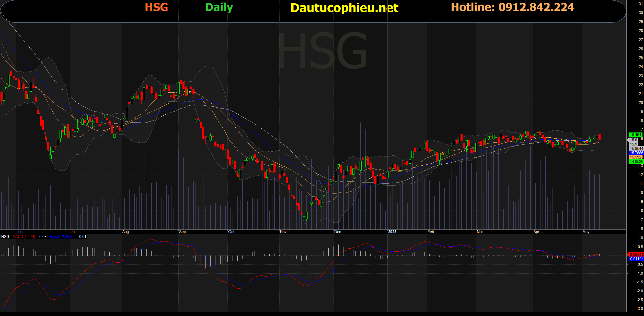Click the Apr month marker on time axis

536,232
